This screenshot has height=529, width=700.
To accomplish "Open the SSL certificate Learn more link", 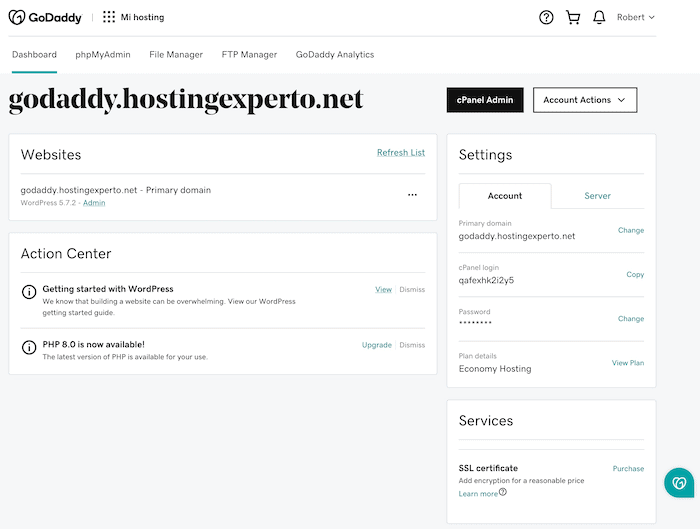I will 478,494.
